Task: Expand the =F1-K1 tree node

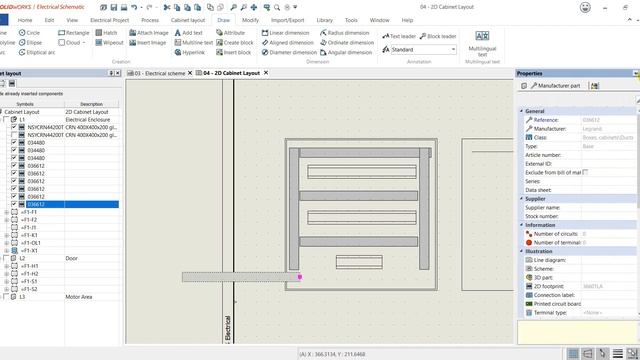Action: pos(7,235)
